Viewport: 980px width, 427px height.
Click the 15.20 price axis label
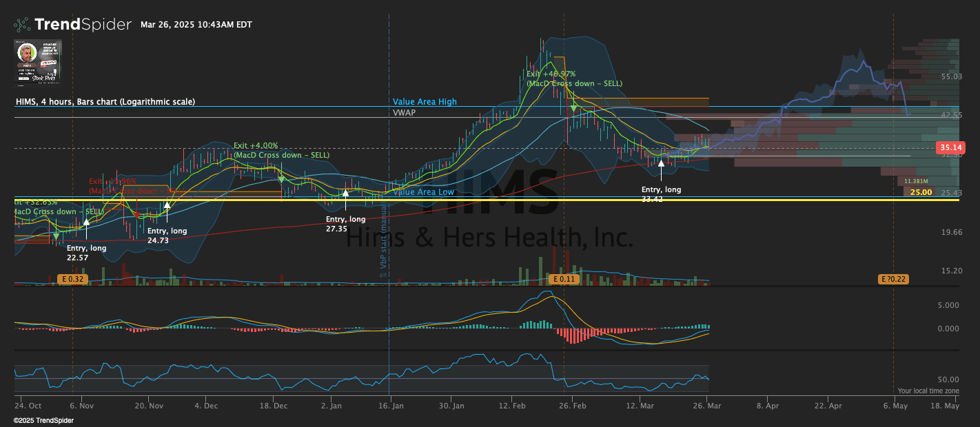click(951, 271)
